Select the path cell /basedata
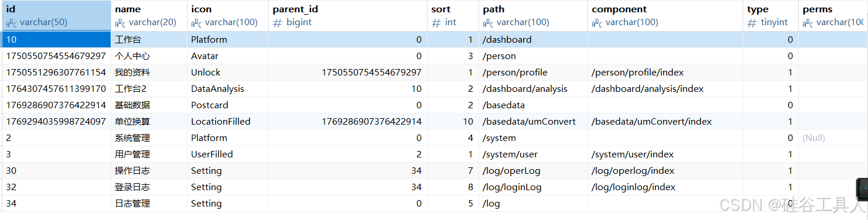The width and height of the screenshot is (868, 220). [x=533, y=105]
